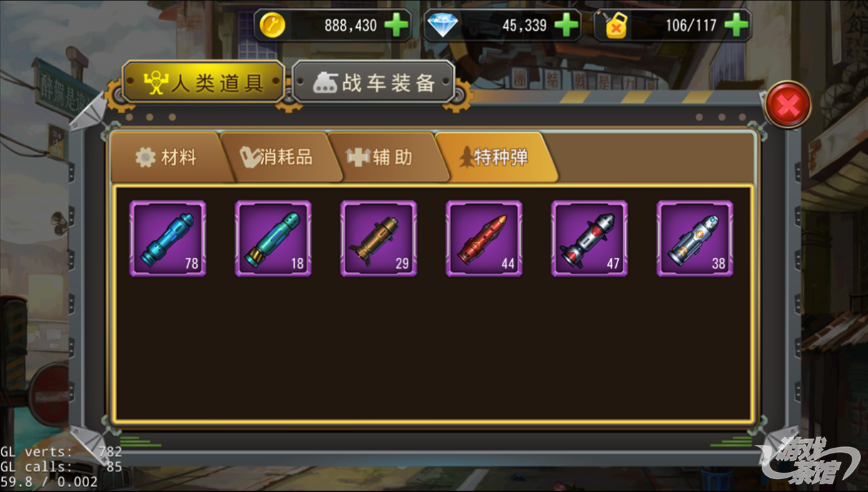The width and height of the screenshot is (868, 492).
Task: Select the silver-blue shell with count 38
Action: point(695,239)
